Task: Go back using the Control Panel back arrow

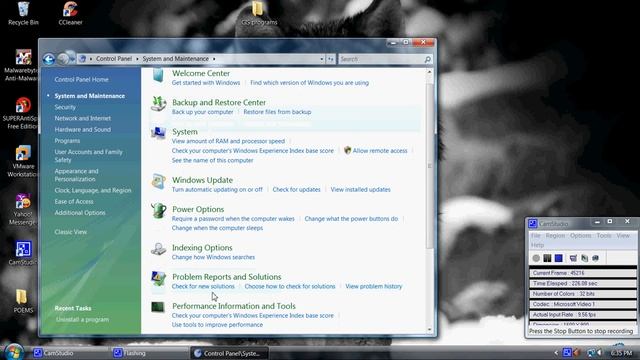Action: tap(49, 59)
